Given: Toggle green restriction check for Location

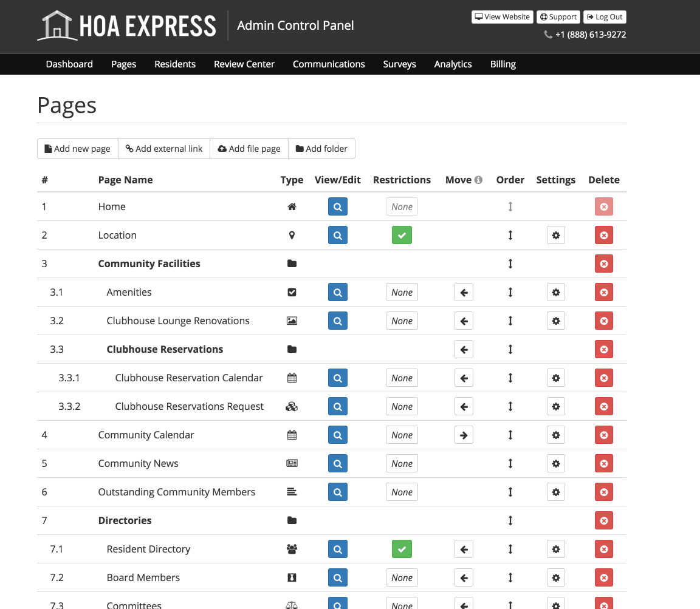Looking at the screenshot, I should (x=402, y=235).
